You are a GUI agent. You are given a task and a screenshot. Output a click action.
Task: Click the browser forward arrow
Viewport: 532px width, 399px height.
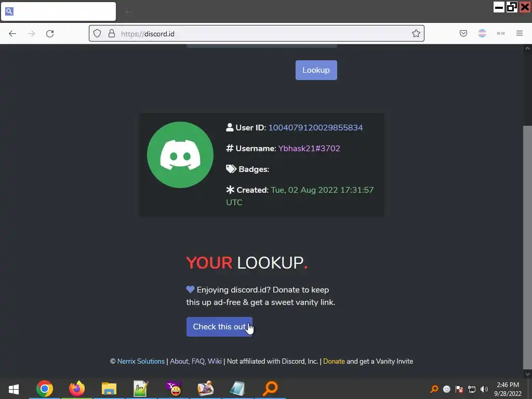pyautogui.click(x=31, y=34)
